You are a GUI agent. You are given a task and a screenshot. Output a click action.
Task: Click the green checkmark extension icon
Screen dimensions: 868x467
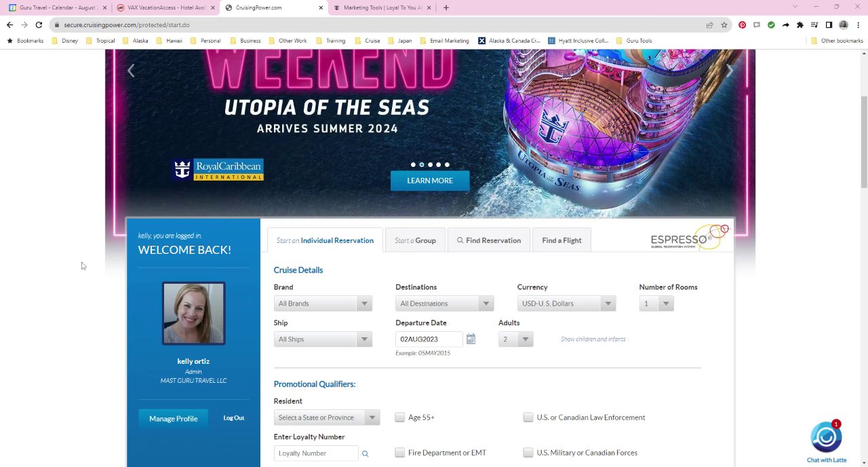tap(771, 25)
